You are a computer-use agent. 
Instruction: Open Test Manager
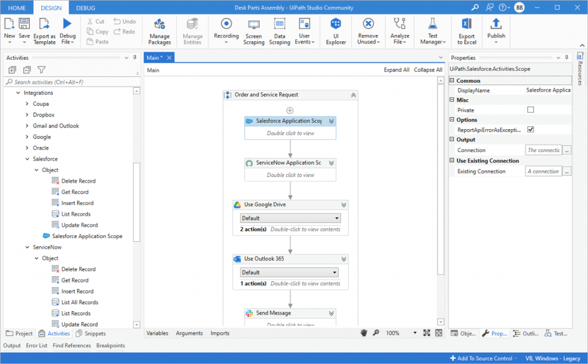(433, 31)
